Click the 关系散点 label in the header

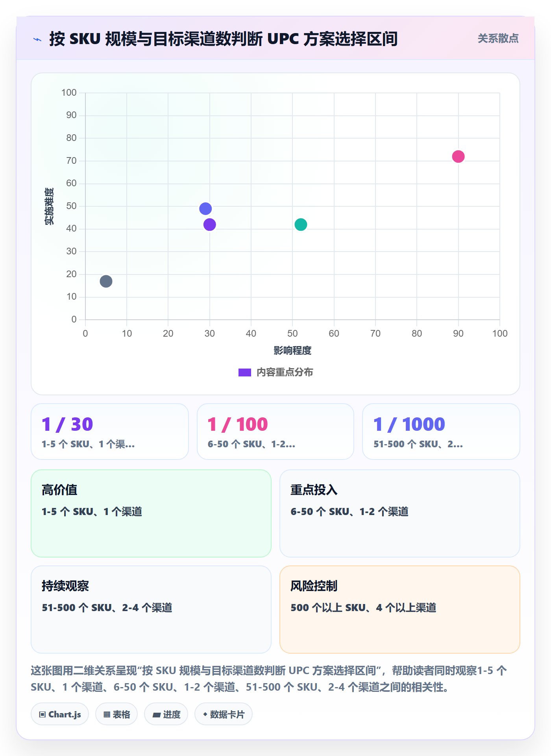coord(498,39)
